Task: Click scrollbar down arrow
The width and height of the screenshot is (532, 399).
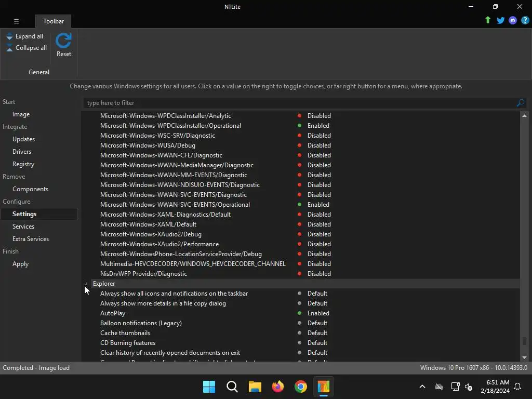Action: pyautogui.click(x=524, y=357)
